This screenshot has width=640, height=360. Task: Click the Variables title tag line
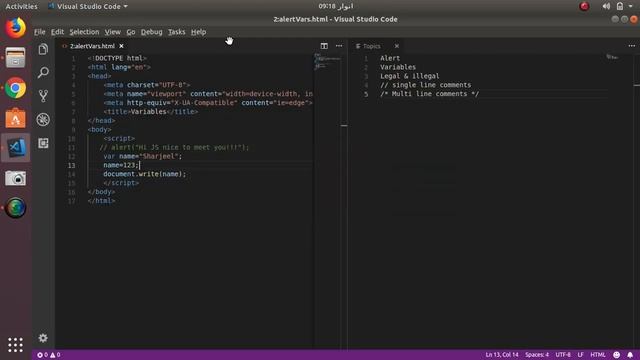point(151,111)
